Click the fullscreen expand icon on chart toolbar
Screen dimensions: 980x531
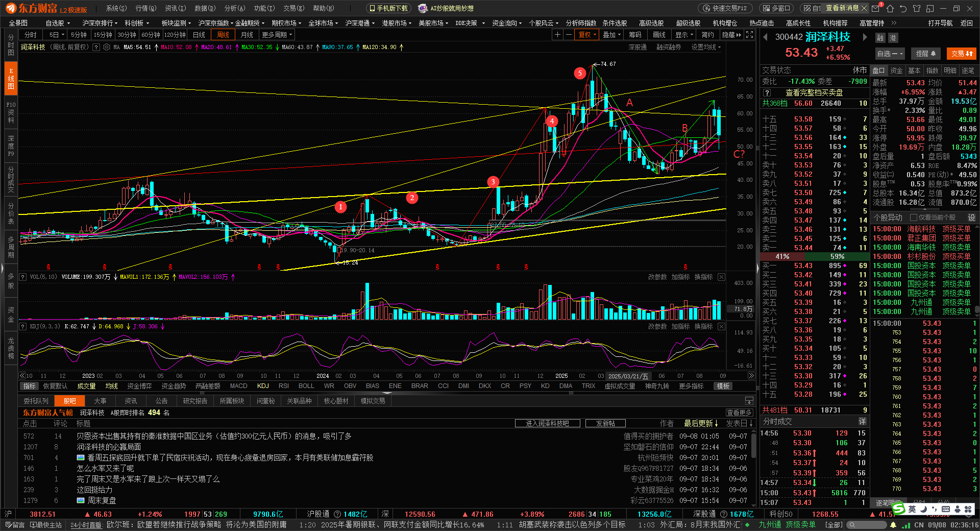[x=749, y=35]
